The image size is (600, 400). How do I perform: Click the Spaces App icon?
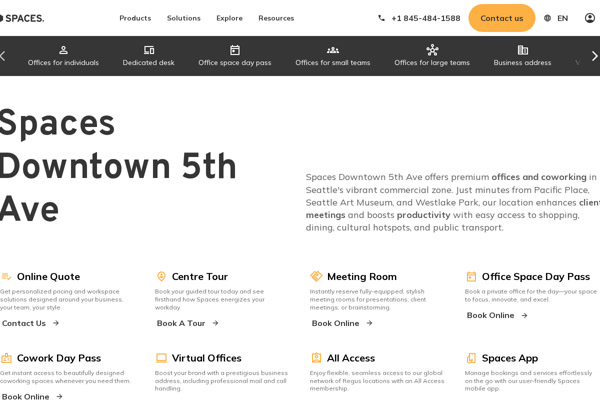click(471, 358)
